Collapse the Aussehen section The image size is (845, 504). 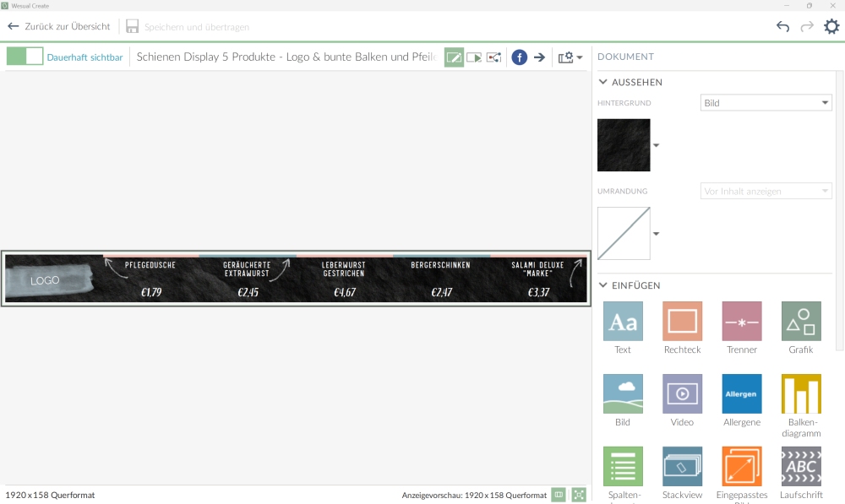(603, 82)
